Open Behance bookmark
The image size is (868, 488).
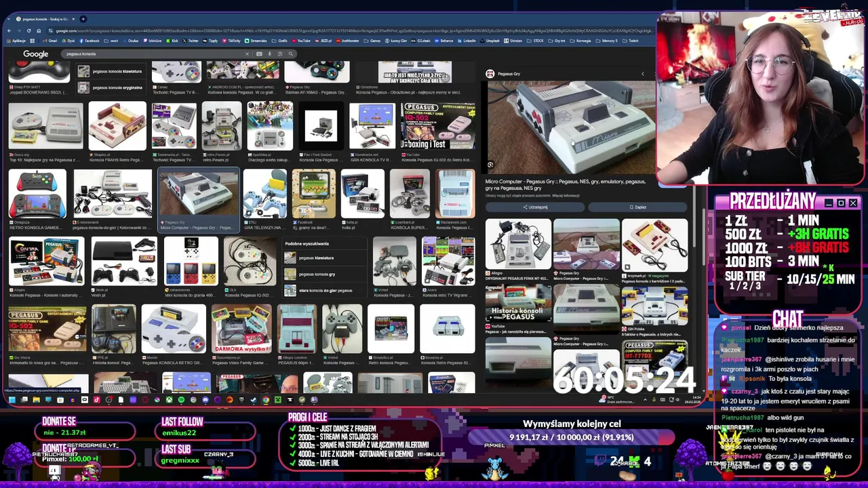(x=443, y=41)
